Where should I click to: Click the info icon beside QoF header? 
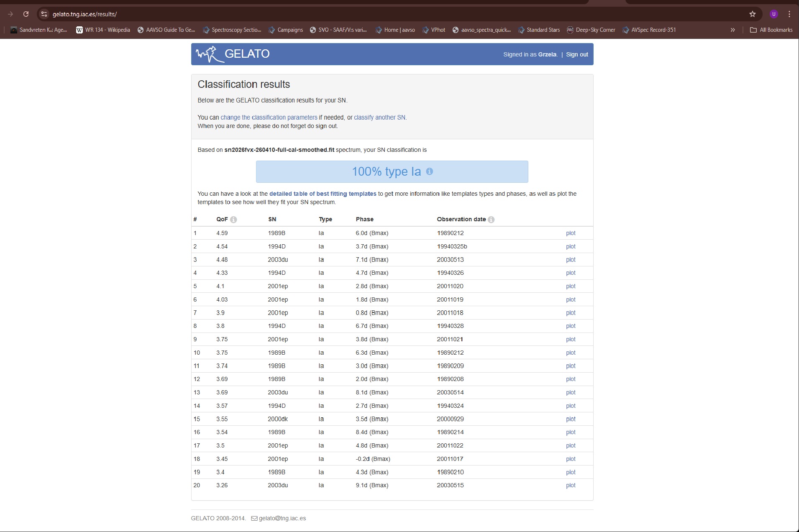click(x=233, y=220)
